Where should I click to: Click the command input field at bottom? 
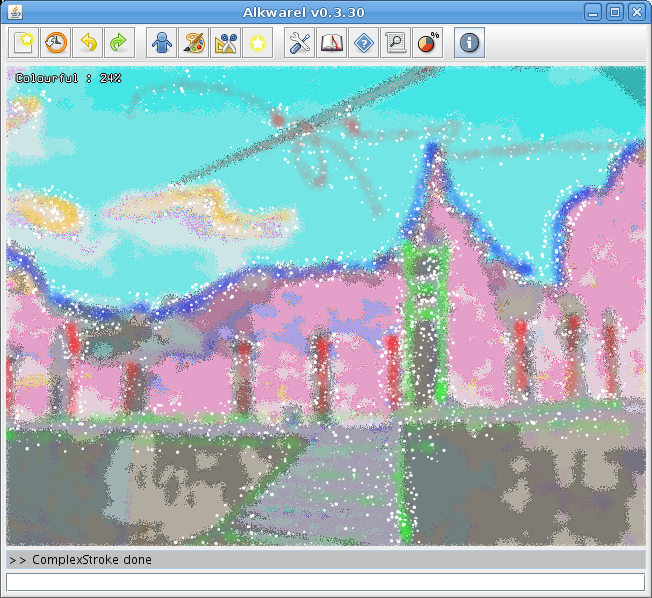(x=325, y=581)
